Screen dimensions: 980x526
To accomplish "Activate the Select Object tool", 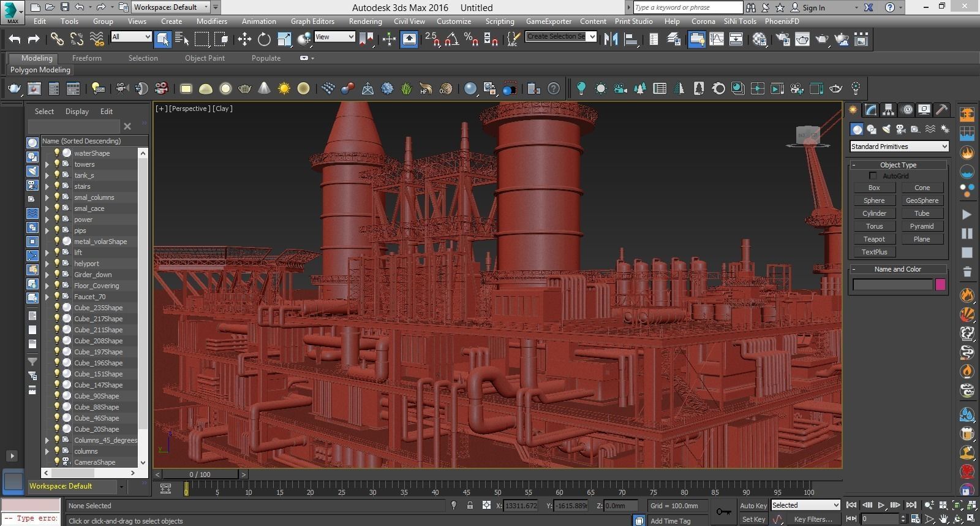I will tap(162, 39).
